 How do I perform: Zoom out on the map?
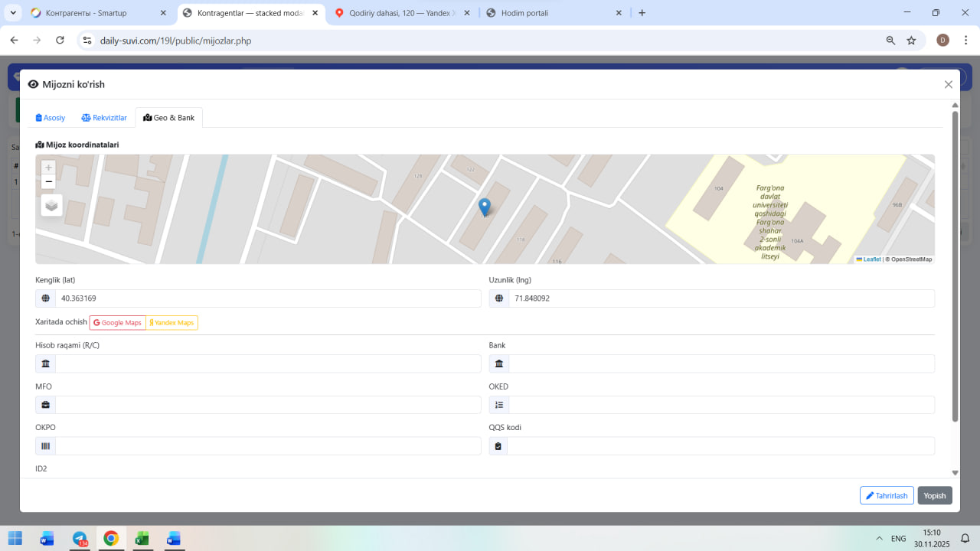pyautogui.click(x=49, y=182)
